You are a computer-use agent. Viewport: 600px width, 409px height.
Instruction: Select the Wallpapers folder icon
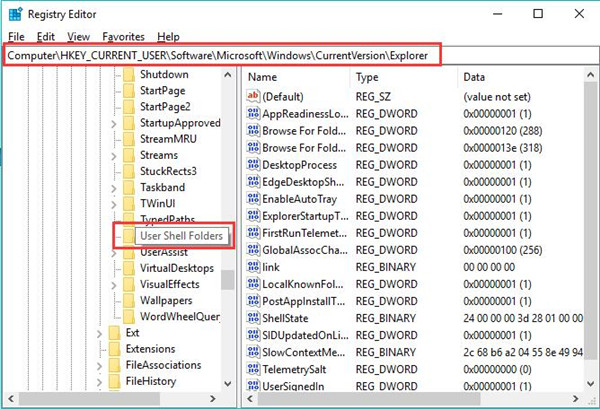pyautogui.click(x=129, y=300)
